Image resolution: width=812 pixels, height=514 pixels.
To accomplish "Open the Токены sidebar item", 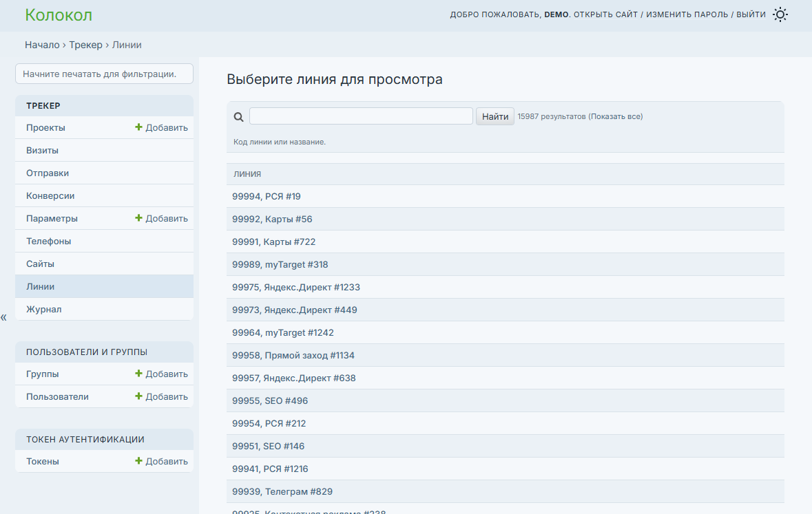I will tap(43, 461).
